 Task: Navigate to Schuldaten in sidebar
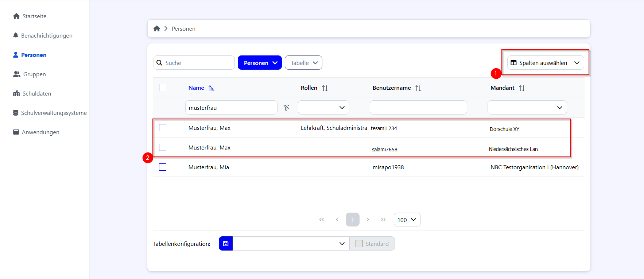[x=36, y=93]
